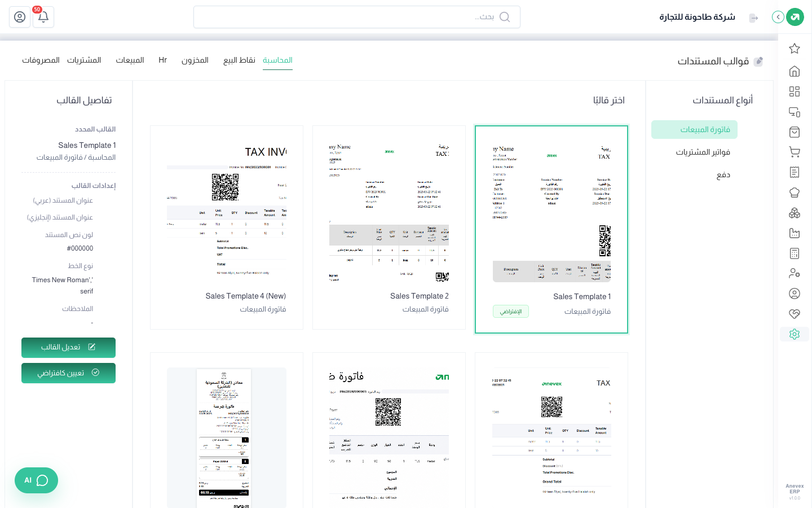The image size is (812, 508).
Task: Open the favorites star icon in sidebar
Action: point(795,49)
